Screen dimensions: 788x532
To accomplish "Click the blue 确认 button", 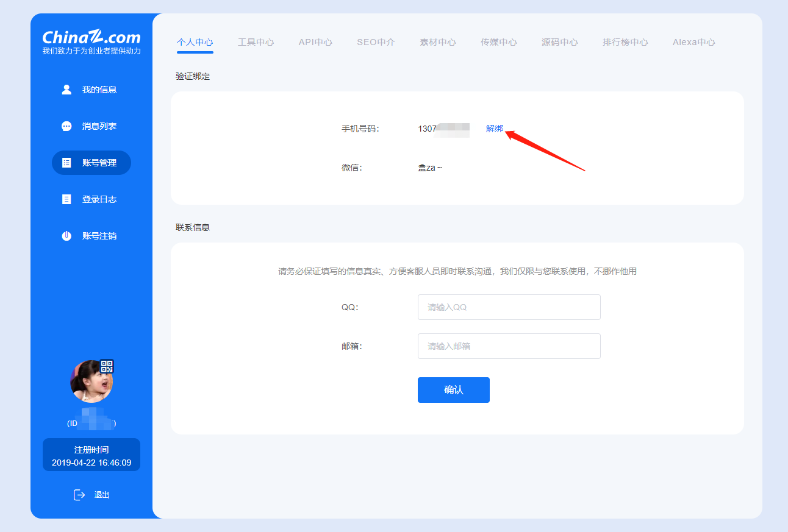I will point(454,390).
